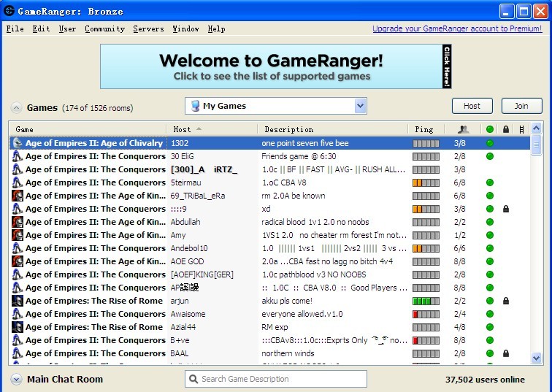Click Conquerors icon in [AOEF]KING[GER] row

click(18, 274)
